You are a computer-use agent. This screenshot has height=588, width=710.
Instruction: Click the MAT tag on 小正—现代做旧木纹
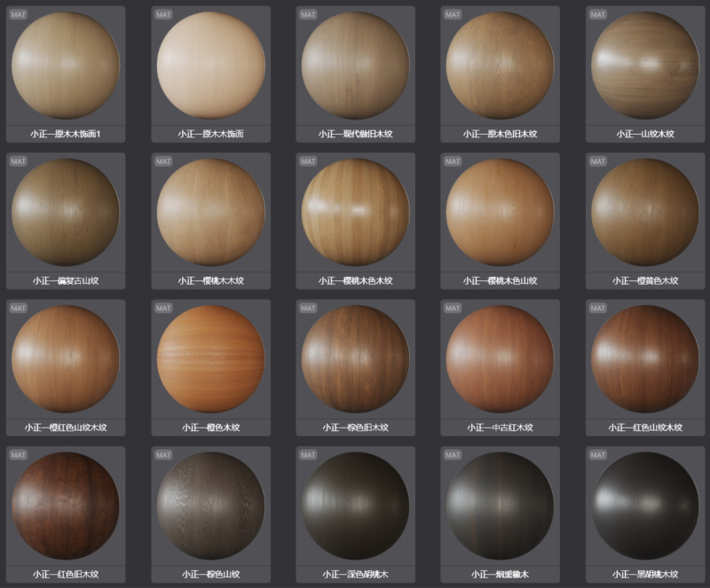(x=308, y=14)
